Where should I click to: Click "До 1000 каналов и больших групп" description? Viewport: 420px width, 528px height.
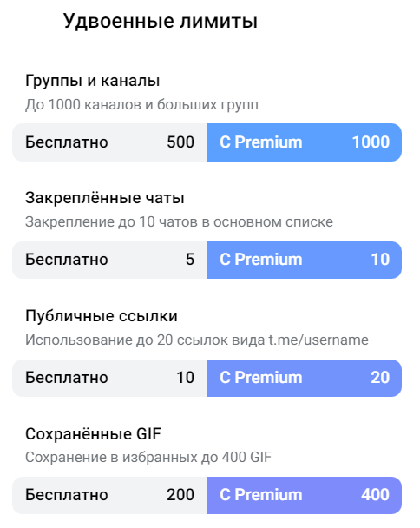pos(141,105)
